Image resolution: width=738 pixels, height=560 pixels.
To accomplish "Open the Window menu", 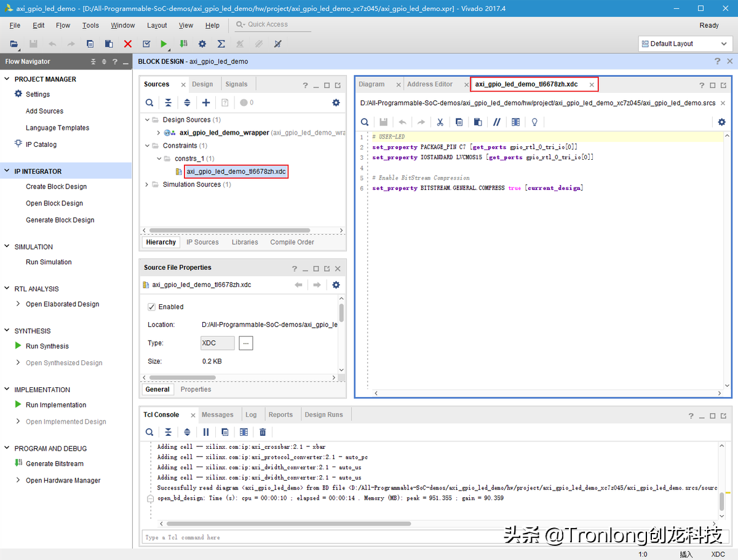I will tap(123, 25).
